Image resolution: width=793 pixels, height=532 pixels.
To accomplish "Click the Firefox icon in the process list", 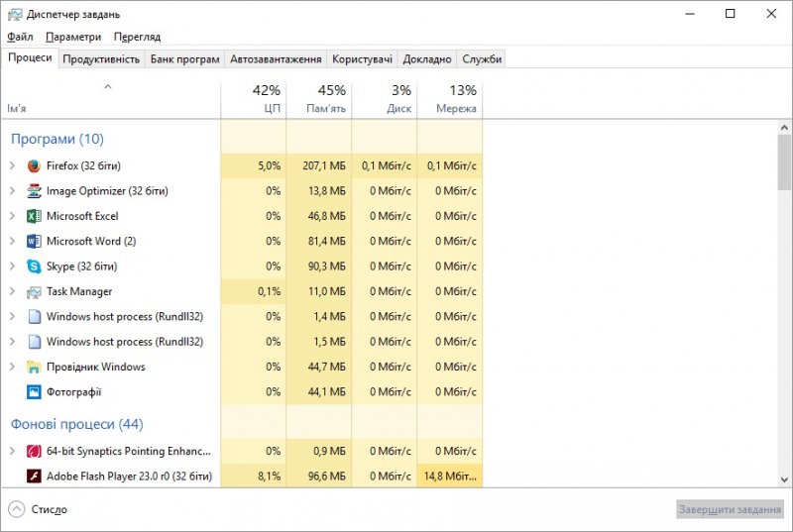I will 34,165.
